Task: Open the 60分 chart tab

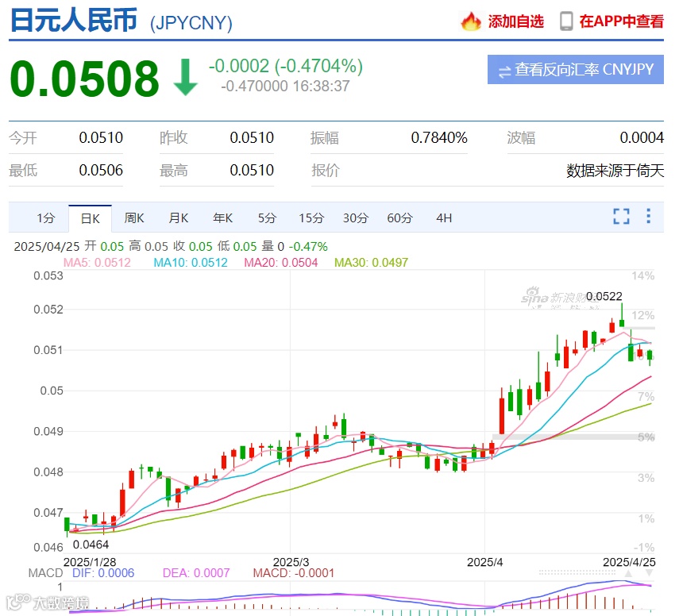Action: [x=399, y=218]
